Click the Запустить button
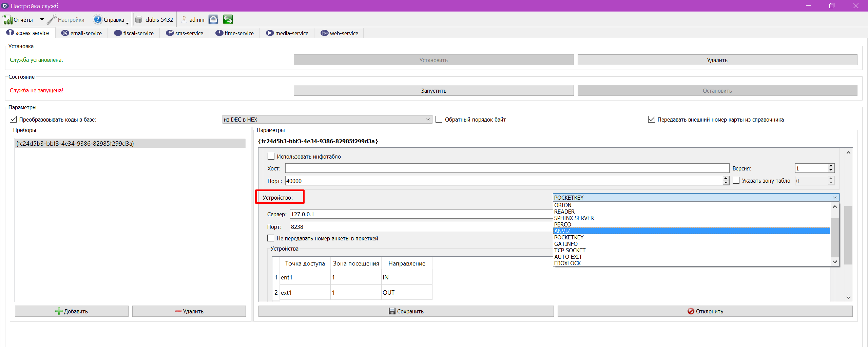Screen dimensions: 868x347 point(433,91)
